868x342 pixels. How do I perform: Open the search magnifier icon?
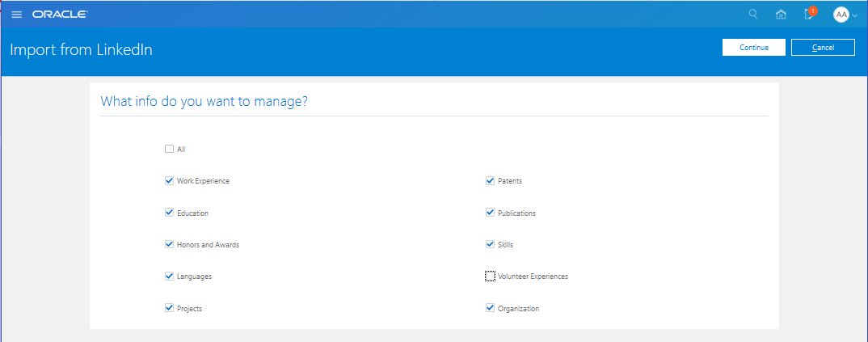(x=753, y=14)
